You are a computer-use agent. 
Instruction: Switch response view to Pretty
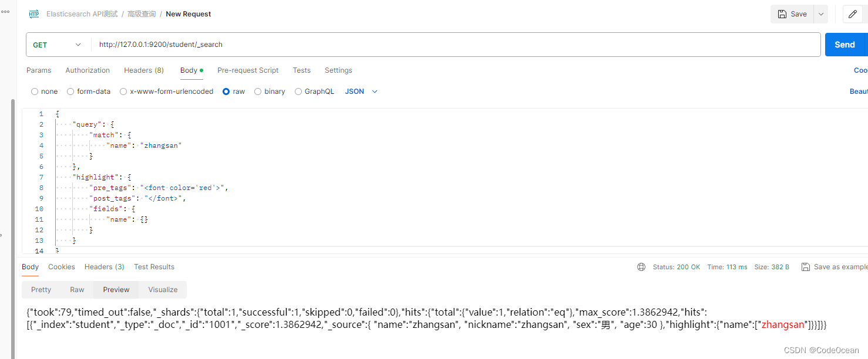(41, 290)
